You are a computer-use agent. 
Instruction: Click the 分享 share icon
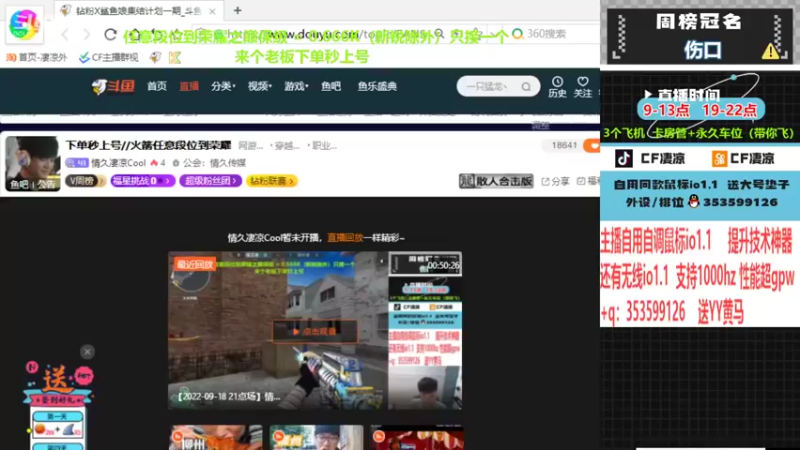tap(556, 181)
